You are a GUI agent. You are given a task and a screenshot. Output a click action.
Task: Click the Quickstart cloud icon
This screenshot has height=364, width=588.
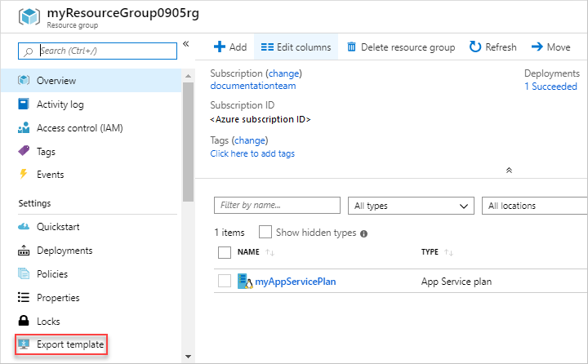(24, 227)
